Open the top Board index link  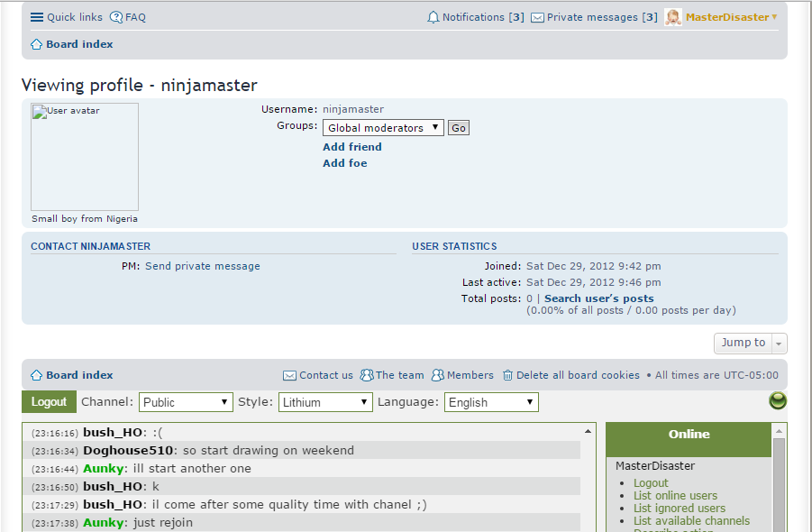tap(79, 44)
